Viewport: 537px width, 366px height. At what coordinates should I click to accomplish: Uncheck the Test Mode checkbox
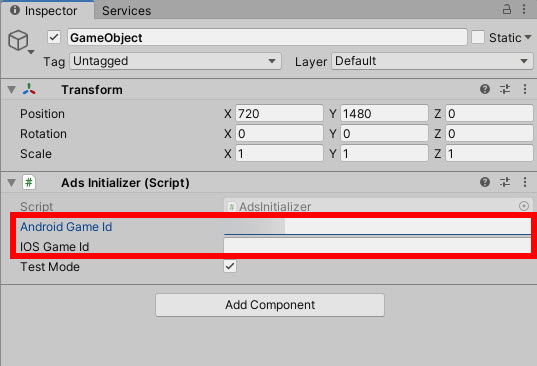pyautogui.click(x=230, y=266)
